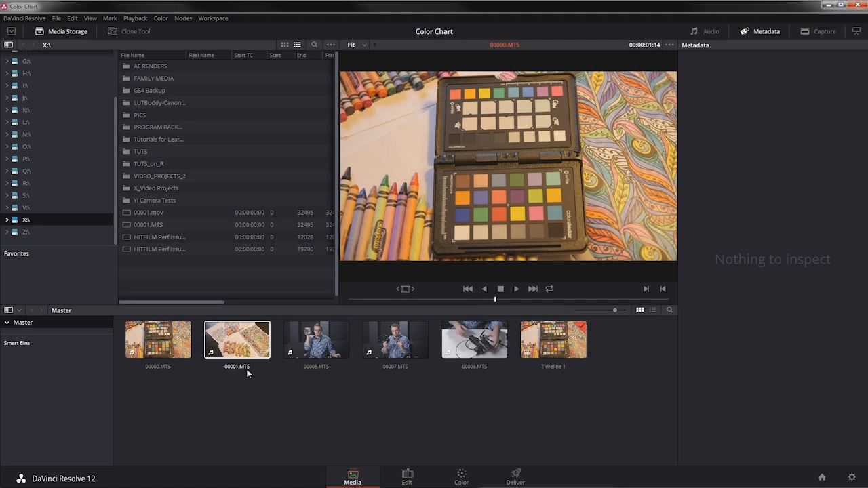Click the loop playback icon
Viewport: 868px width, 488px height.
[x=549, y=289]
